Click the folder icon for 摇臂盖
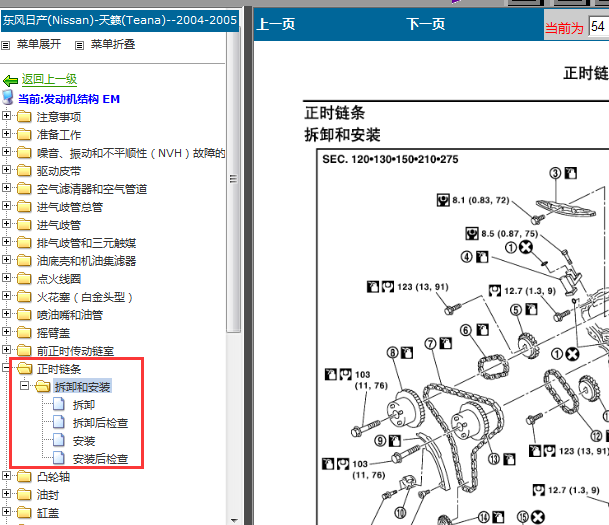 24,332
